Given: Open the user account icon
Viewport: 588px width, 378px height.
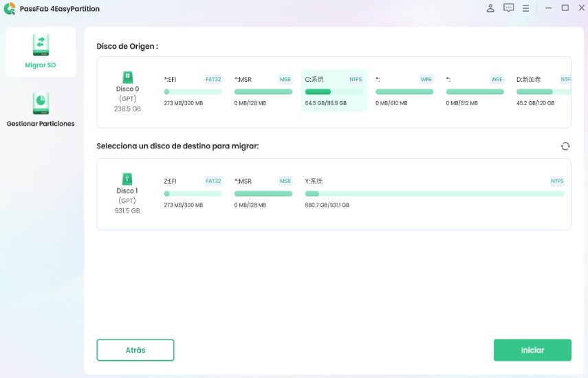Looking at the screenshot, I should point(490,8).
